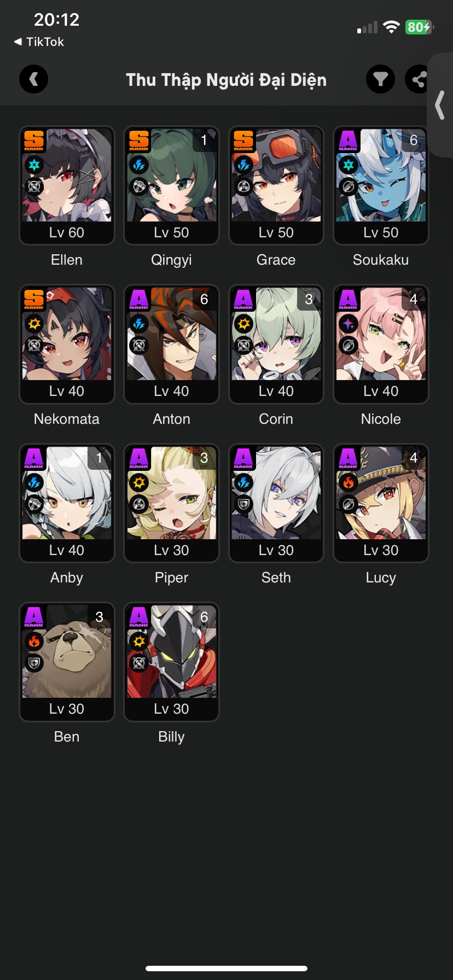Select Nekomata's portrait card

point(67,344)
